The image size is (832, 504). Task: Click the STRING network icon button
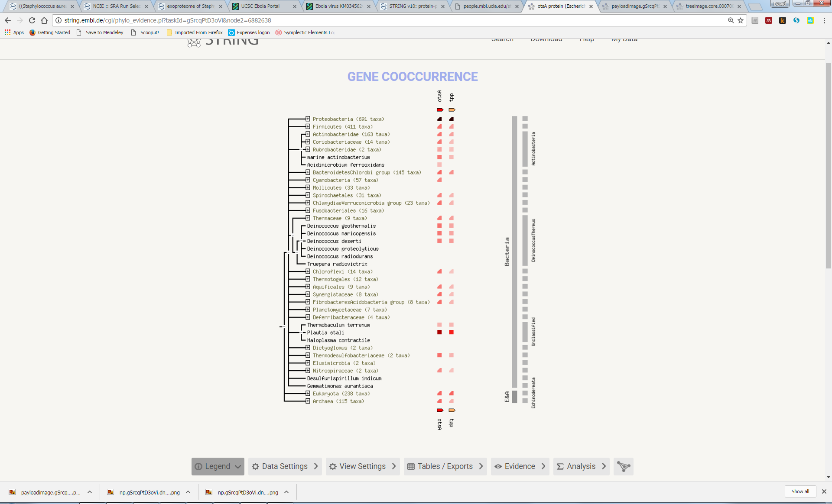623,466
